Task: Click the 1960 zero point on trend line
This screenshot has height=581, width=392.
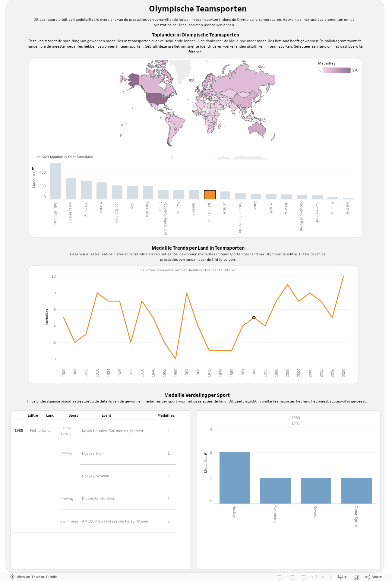Action: [x=175, y=359]
